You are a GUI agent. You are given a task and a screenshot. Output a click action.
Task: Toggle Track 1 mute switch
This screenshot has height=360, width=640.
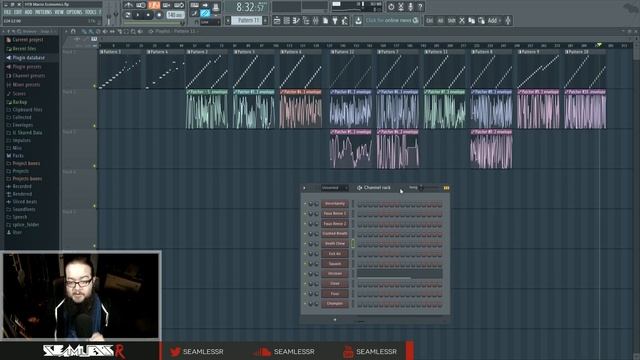pyautogui.click(x=95, y=86)
